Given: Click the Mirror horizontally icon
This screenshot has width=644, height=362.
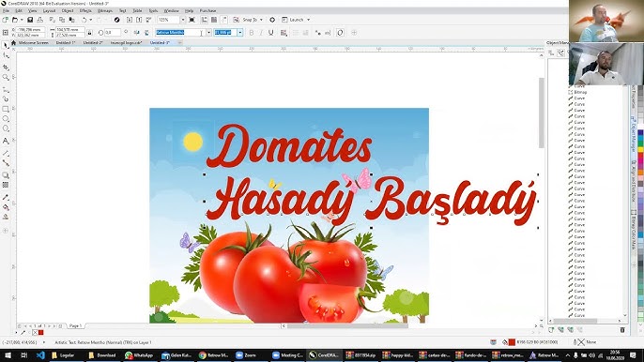Looking at the screenshot, I should 136,33.
